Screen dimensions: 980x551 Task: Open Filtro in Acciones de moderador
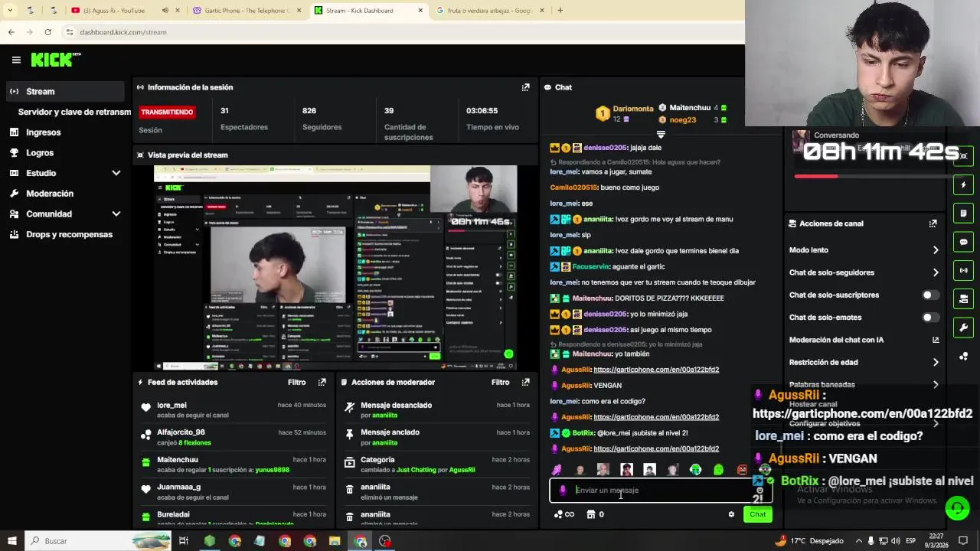500,382
